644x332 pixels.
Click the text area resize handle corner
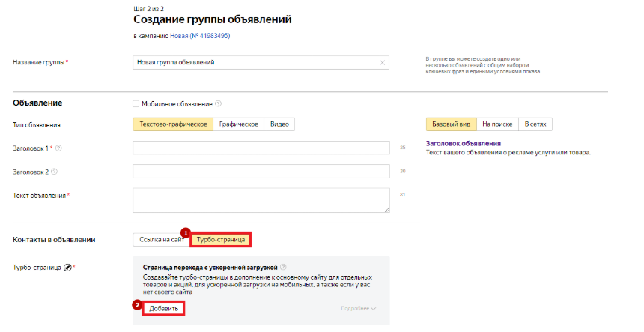pyautogui.click(x=387, y=210)
